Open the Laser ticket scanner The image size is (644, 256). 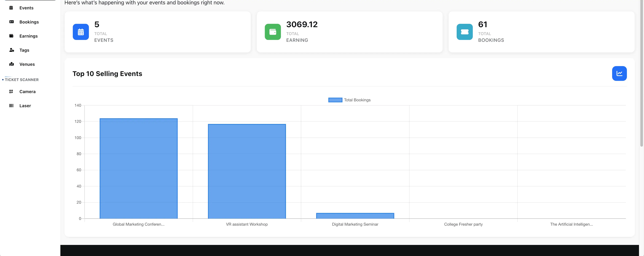25,106
